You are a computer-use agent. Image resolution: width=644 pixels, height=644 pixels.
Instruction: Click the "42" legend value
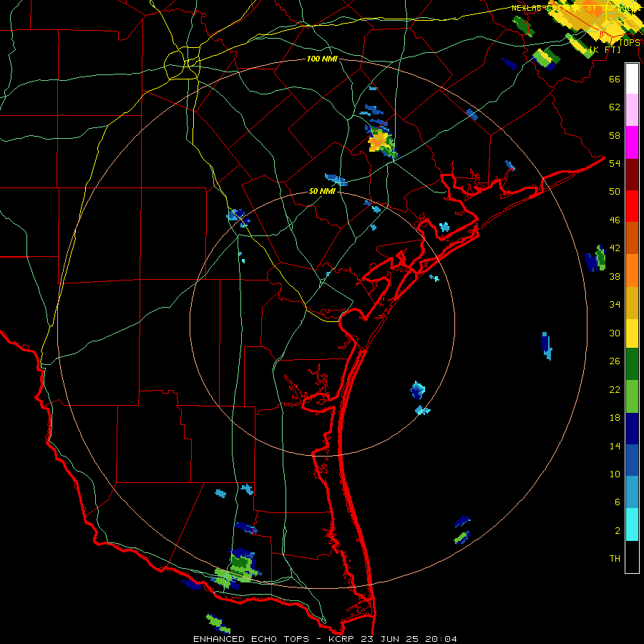click(x=615, y=248)
